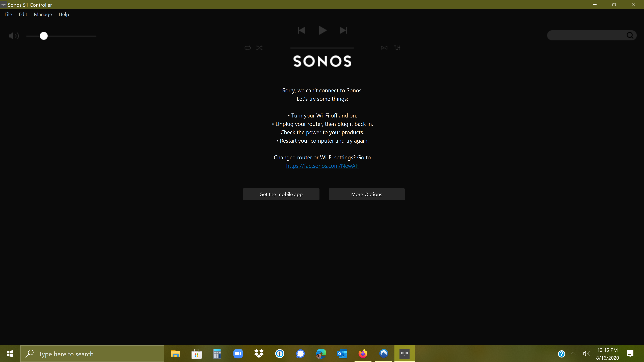The width and height of the screenshot is (644, 362).
Task: Click the Edit menu item
Action: 23,14
